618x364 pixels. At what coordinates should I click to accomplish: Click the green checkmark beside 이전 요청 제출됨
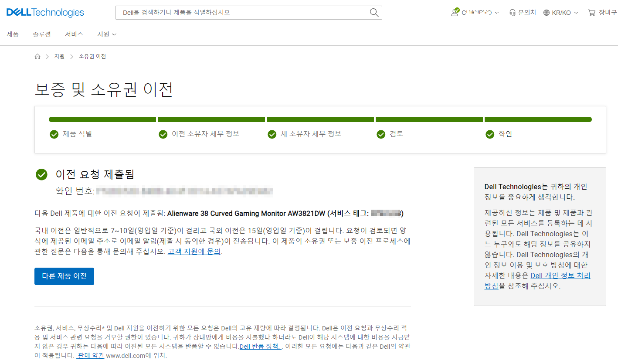(41, 175)
